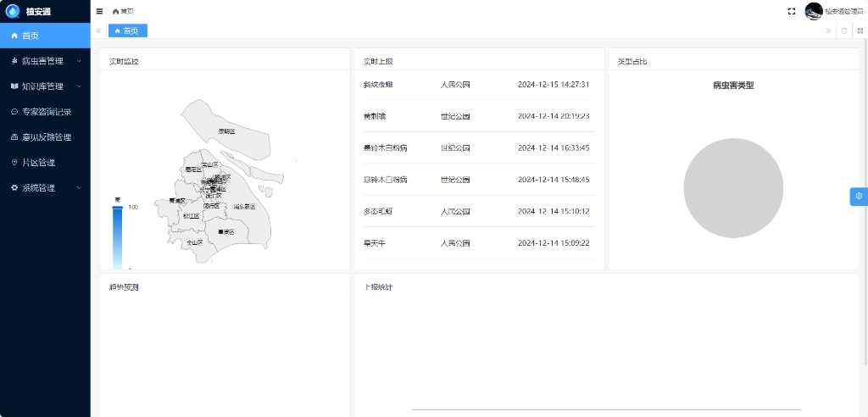Screen dimensions: 868x417
Task: Click timestamp 2024-12-14 15:48:45
Action: coord(554,180)
